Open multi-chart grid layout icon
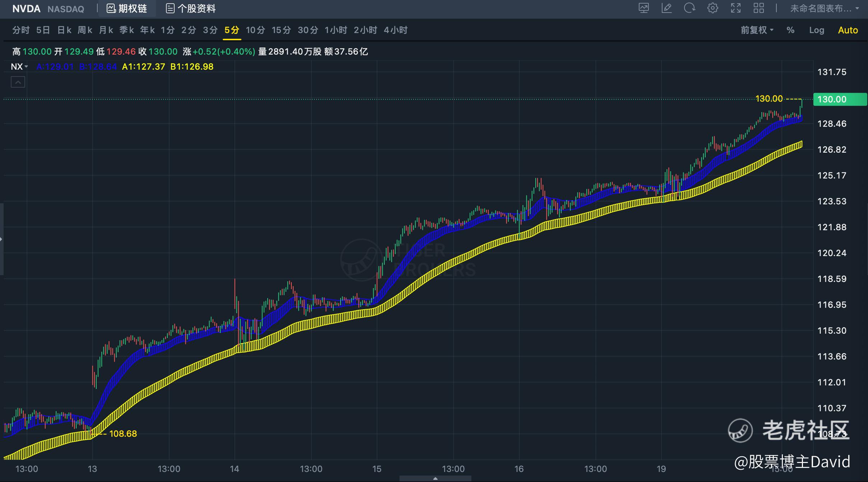Viewport: 868px width, 482px height. click(x=759, y=8)
